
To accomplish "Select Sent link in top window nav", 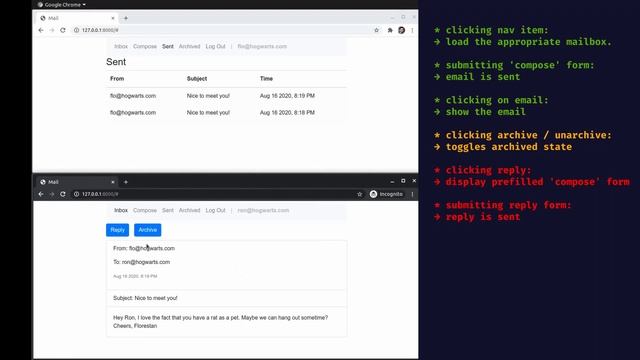I will (x=168, y=47).
